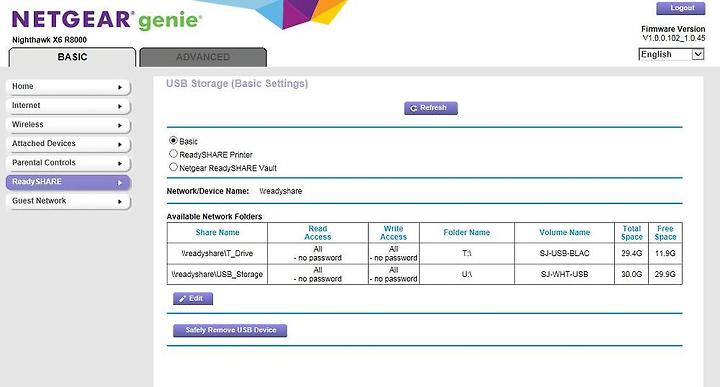Screen dimensions: 720x387
Task: Click the Nighthawk X6 R8000 model text
Action: point(50,40)
